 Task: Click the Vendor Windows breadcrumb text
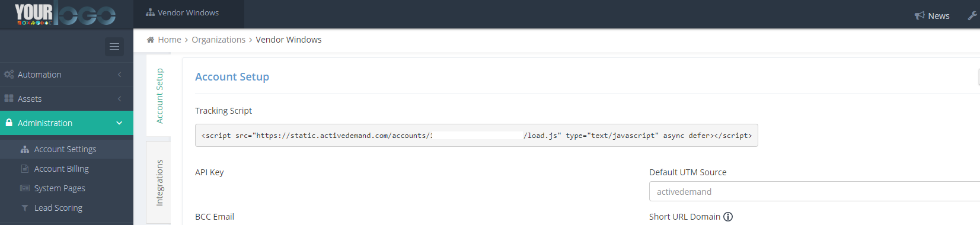(289, 40)
